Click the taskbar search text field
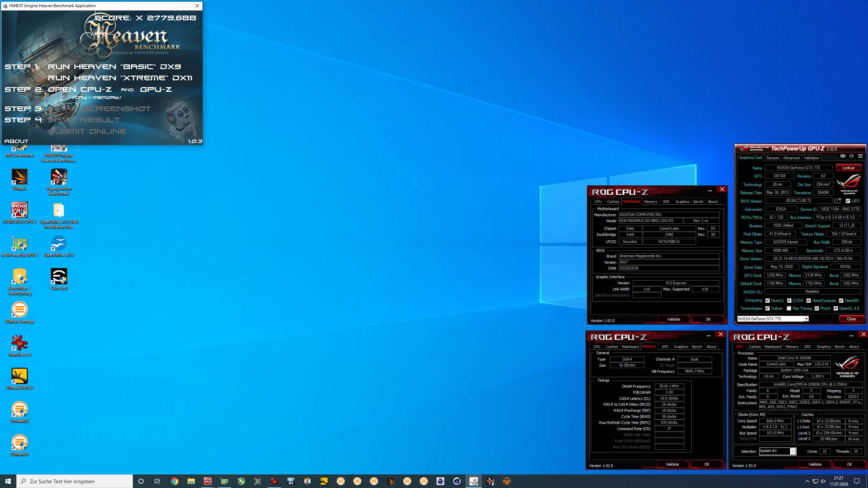Viewport: 868px width, 488px height. tap(75, 481)
